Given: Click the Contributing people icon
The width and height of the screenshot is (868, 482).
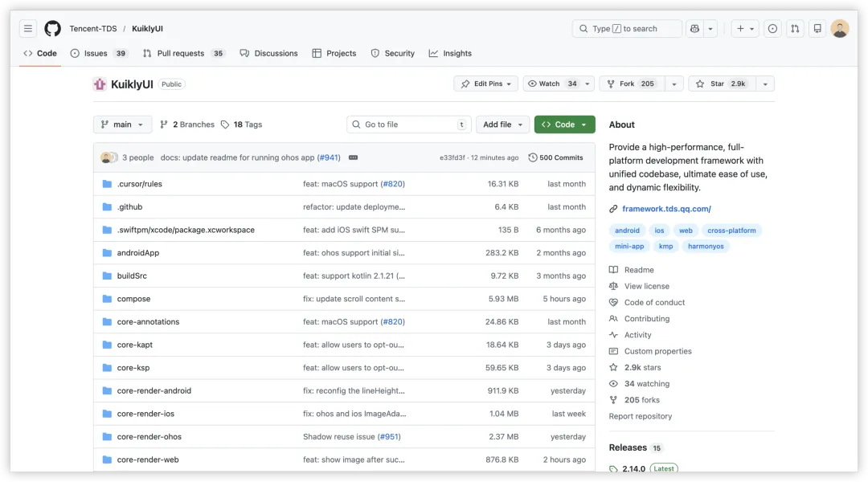Looking at the screenshot, I should [x=613, y=319].
